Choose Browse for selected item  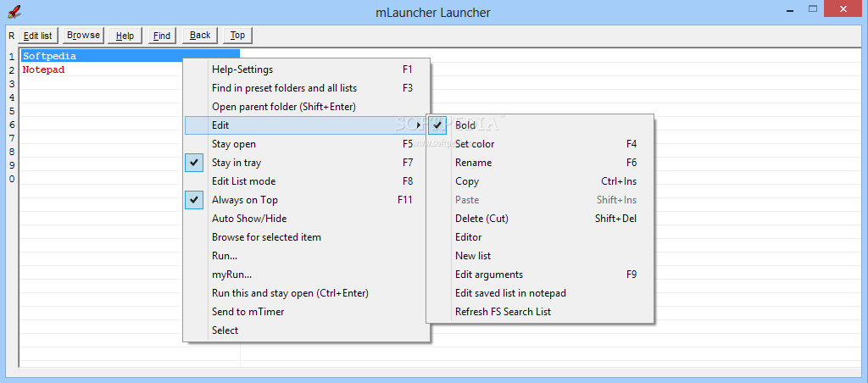(x=307, y=237)
